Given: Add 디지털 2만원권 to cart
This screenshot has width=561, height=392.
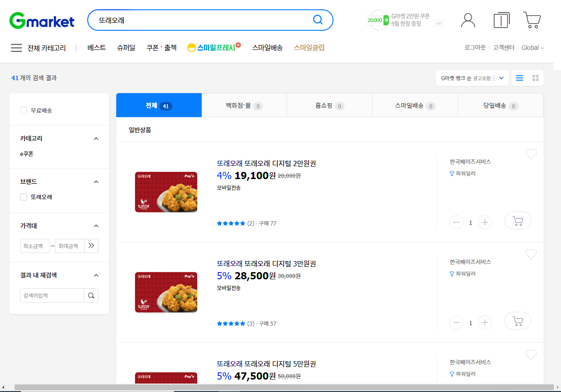Looking at the screenshot, I should pyautogui.click(x=518, y=220).
